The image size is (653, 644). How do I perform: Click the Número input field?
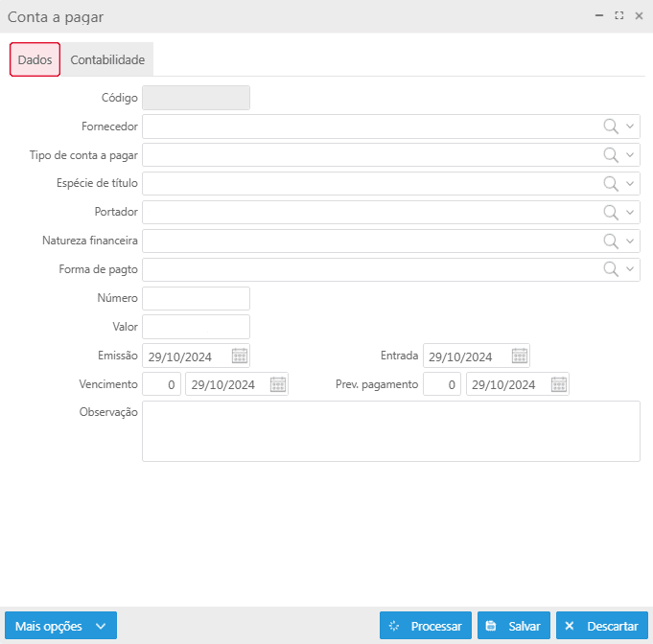196,298
